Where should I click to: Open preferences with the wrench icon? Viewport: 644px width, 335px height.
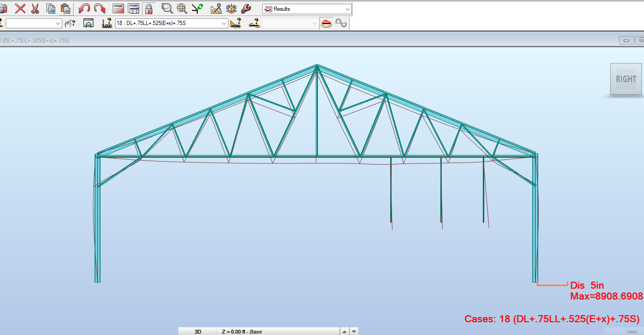coord(246,9)
